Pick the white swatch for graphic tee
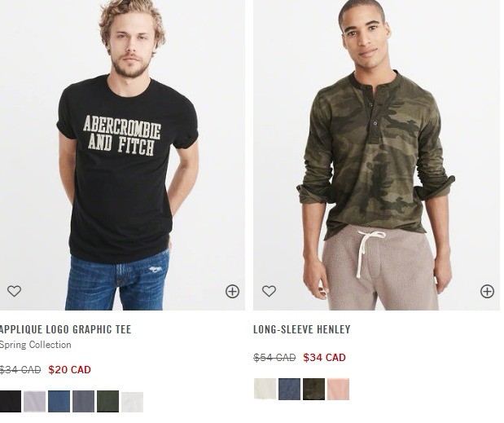Screen dimensions: 504x423 tap(133, 401)
